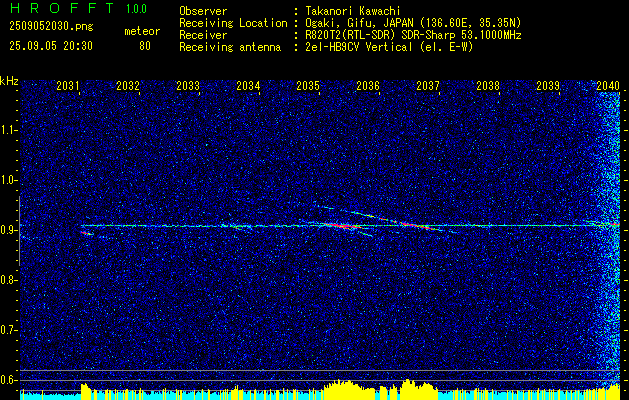Click the 0.8 kHz axis label
Screen dimensions: 629x400
pyautogui.click(x=8, y=280)
